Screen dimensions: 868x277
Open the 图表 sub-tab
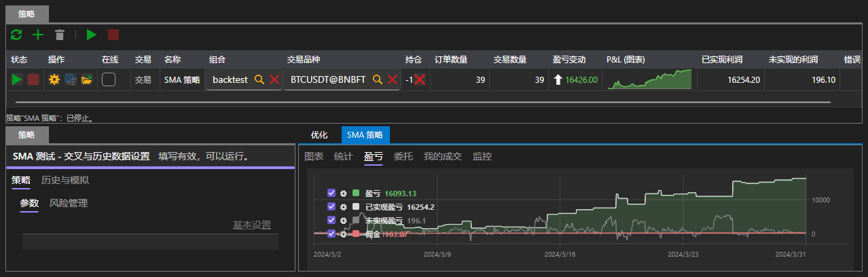coord(314,156)
